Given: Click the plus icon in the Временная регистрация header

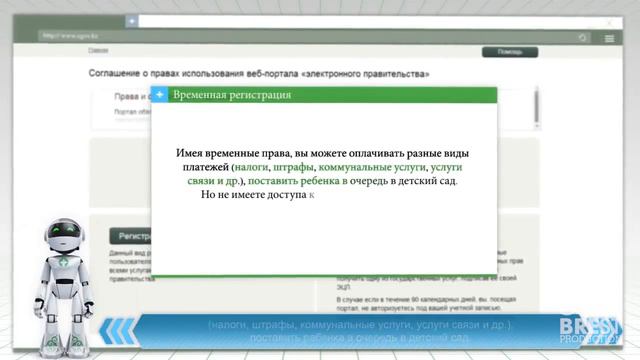Looking at the screenshot, I should 160,95.
